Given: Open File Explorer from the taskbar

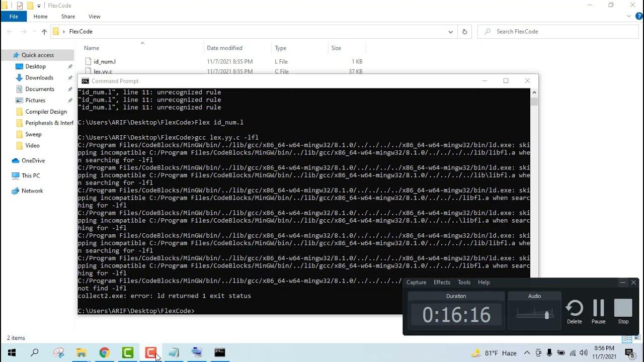Looking at the screenshot, I should tap(82, 353).
